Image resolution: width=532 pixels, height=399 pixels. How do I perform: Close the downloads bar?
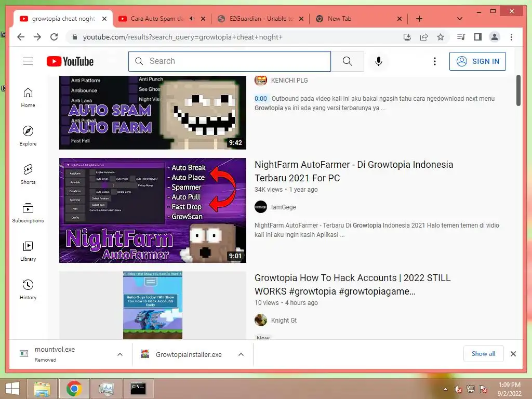point(513,354)
